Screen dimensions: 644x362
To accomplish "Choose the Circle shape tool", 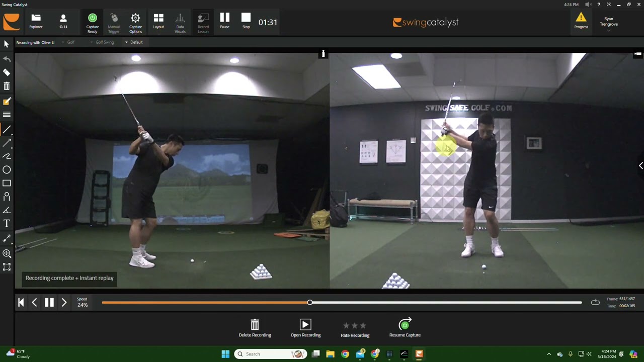I will pos(7,170).
